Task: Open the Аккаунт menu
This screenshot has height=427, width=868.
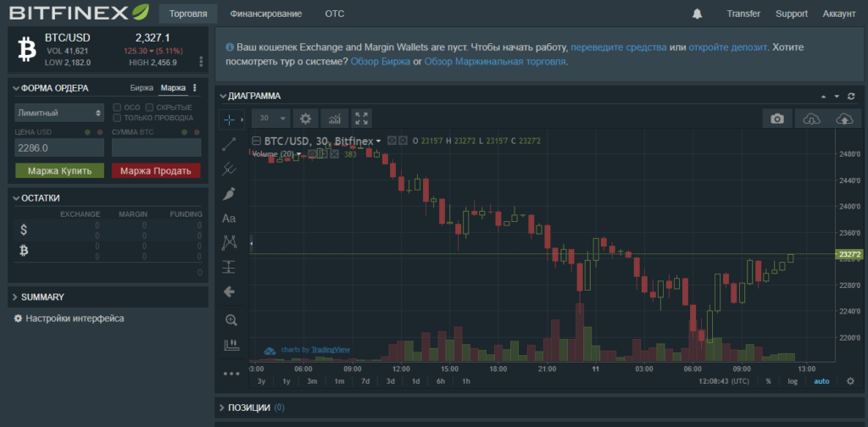Action: pos(839,14)
